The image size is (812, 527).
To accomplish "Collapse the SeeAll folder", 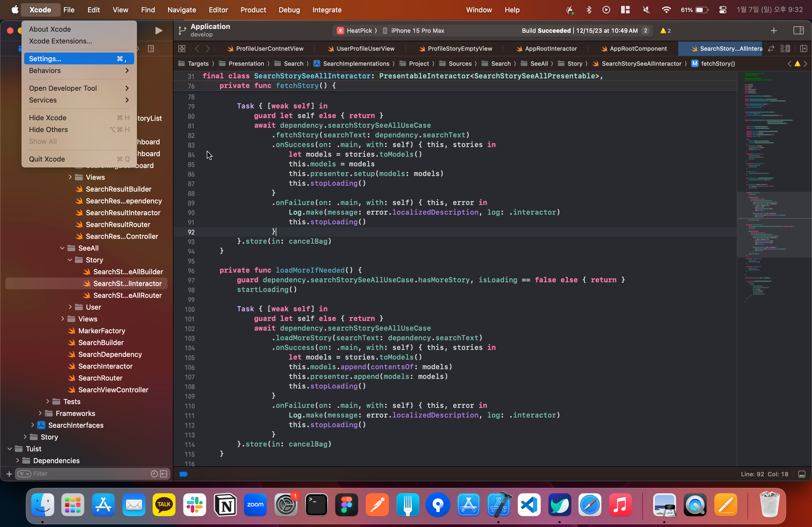I will [x=62, y=248].
